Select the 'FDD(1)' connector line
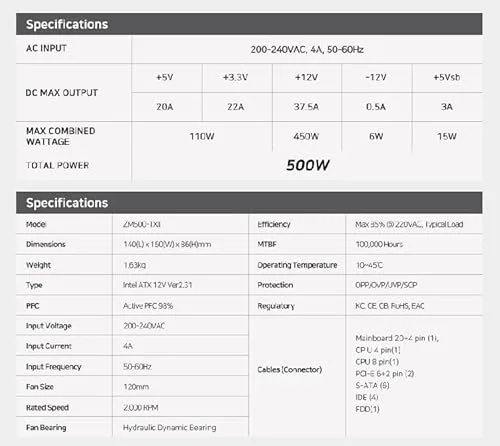 367,409
